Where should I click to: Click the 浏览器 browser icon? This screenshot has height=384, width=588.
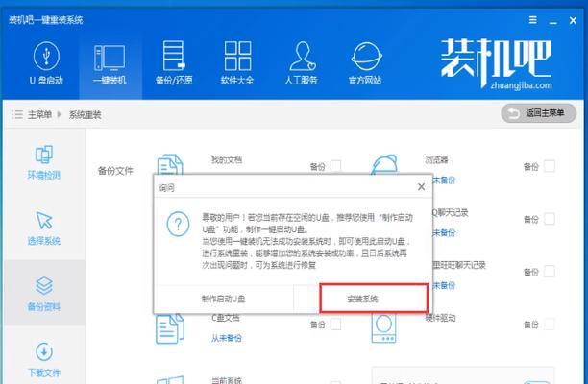point(384,165)
